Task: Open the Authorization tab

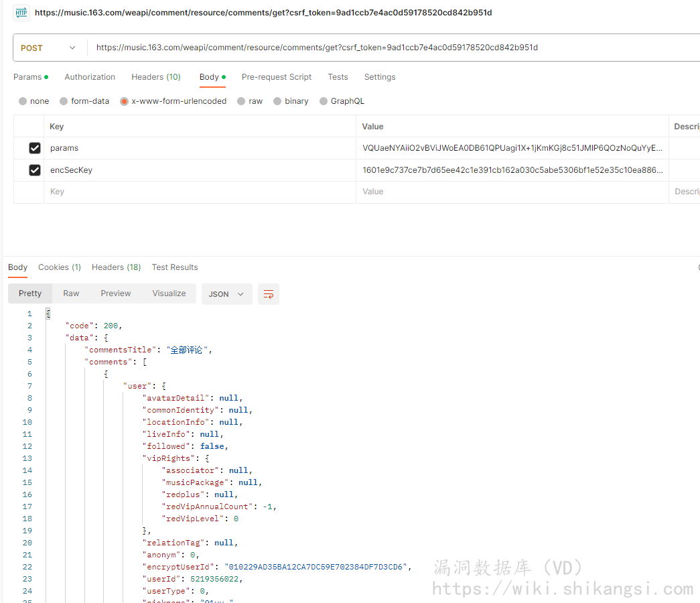Action: pos(90,77)
